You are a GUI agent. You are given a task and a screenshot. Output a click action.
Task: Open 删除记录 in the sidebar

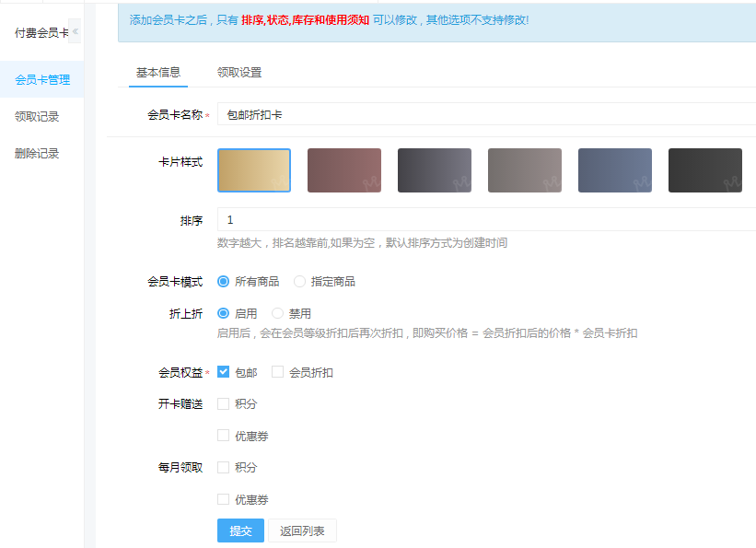pyautogui.click(x=37, y=154)
